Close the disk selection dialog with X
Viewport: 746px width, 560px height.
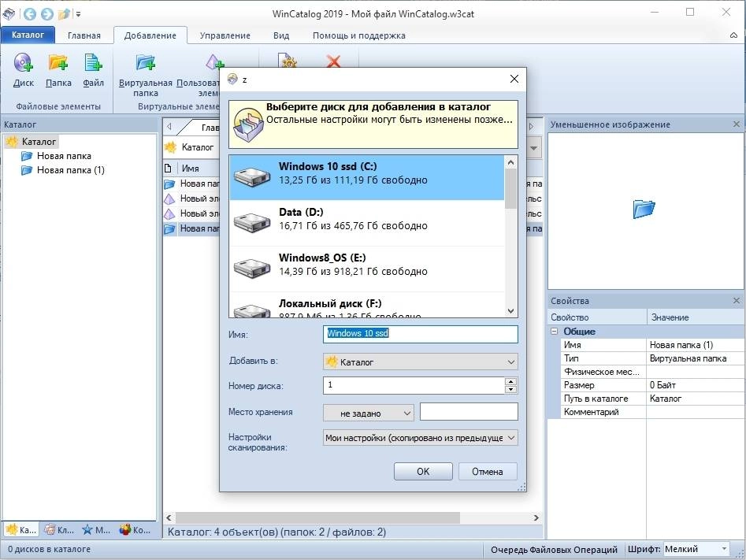(514, 79)
